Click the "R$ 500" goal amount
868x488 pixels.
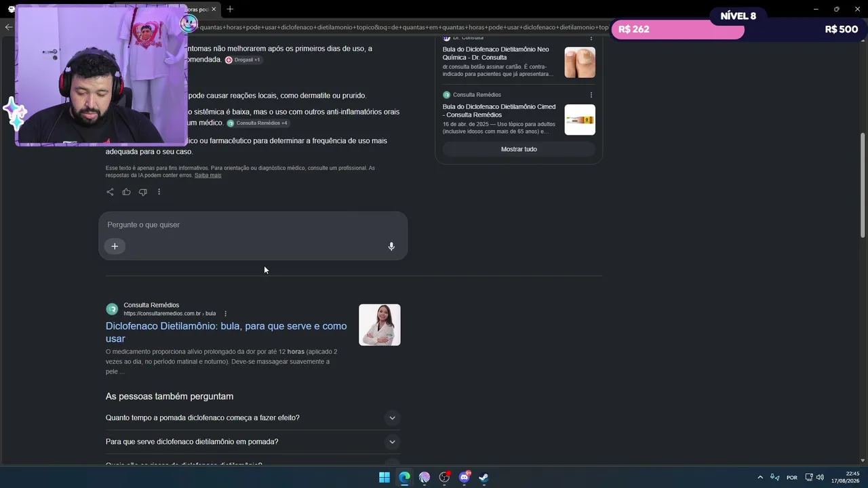(842, 29)
